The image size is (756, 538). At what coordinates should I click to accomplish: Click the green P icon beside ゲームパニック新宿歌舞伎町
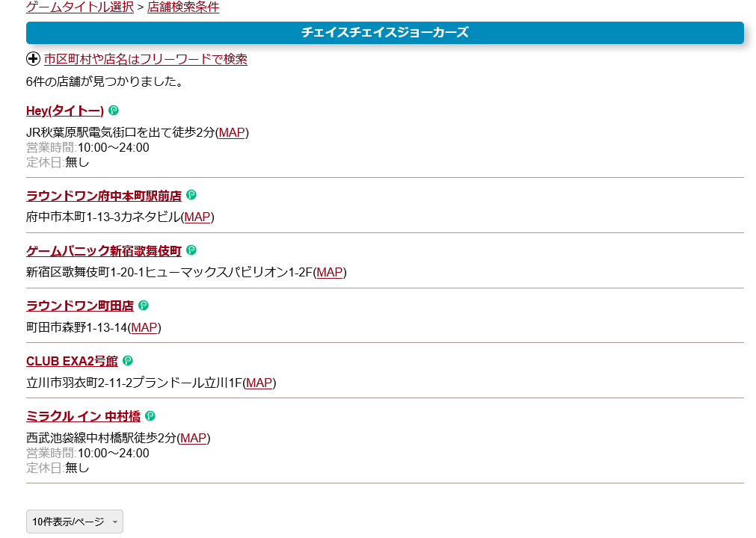pos(191,250)
